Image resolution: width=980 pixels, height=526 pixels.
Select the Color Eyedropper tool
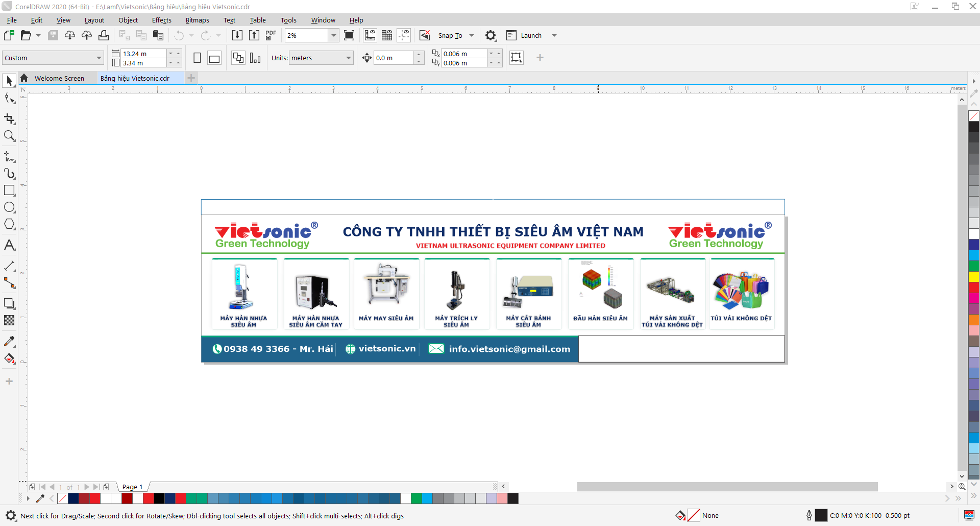coord(9,341)
